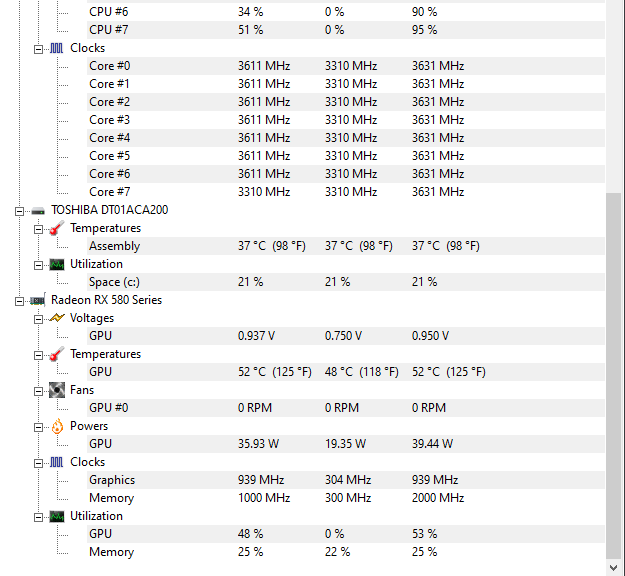The width and height of the screenshot is (625, 576).
Task: Click the Powers flame icon
Action: pyautogui.click(x=57, y=426)
